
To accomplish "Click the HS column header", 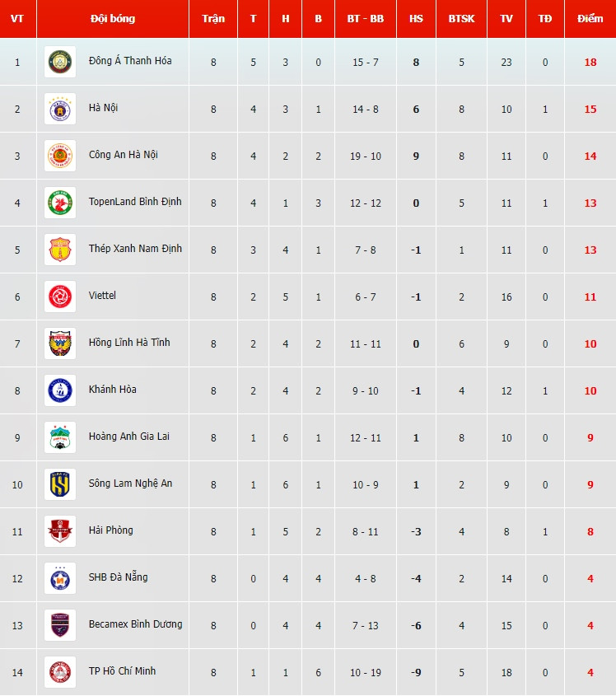I will 416,19.
